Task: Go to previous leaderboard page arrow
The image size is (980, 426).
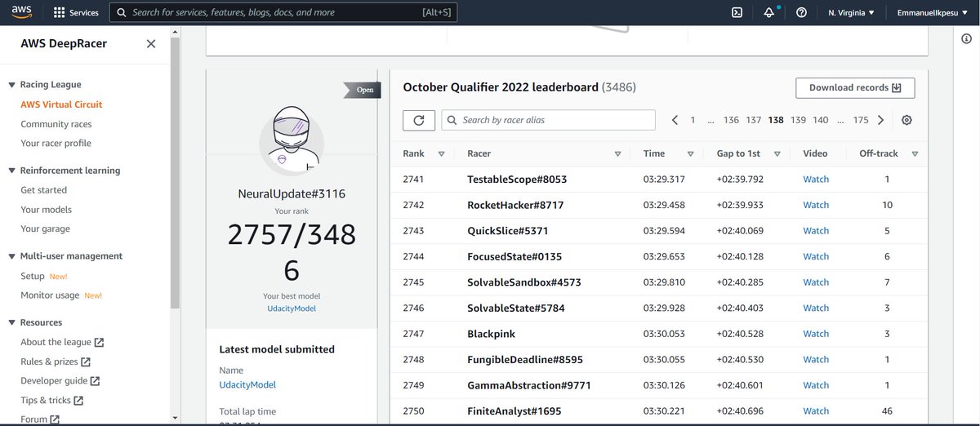Action: click(675, 120)
